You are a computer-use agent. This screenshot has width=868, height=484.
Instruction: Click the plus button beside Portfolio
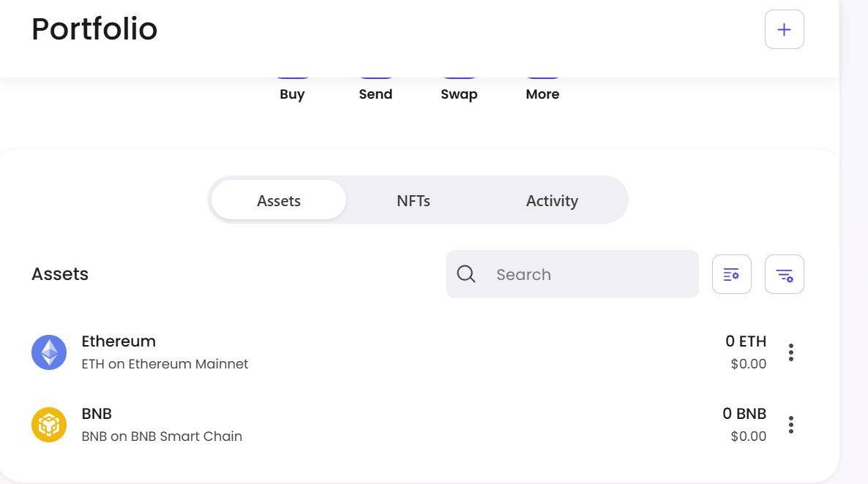(x=784, y=30)
